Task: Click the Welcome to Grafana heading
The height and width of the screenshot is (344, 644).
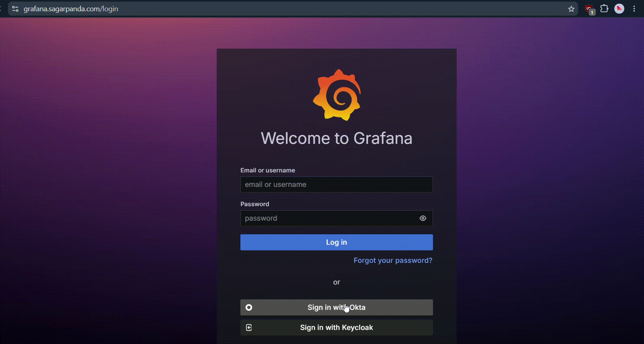Action: pos(336,138)
